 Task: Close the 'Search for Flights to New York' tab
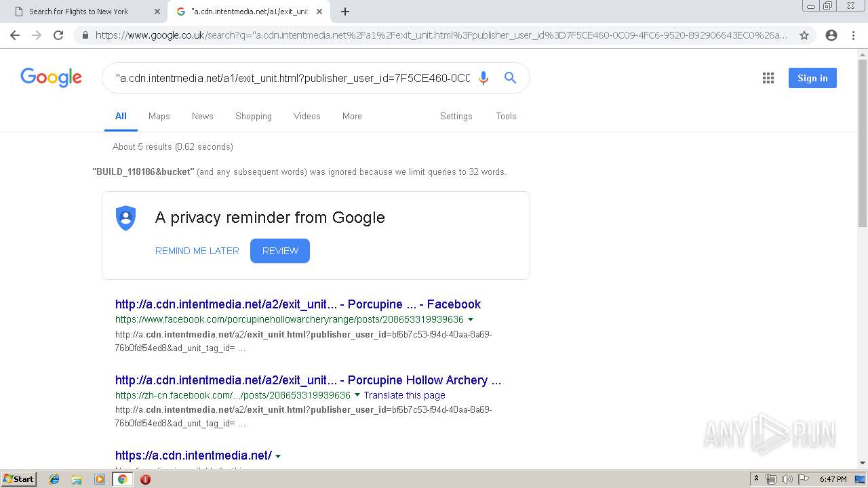tap(157, 12)
